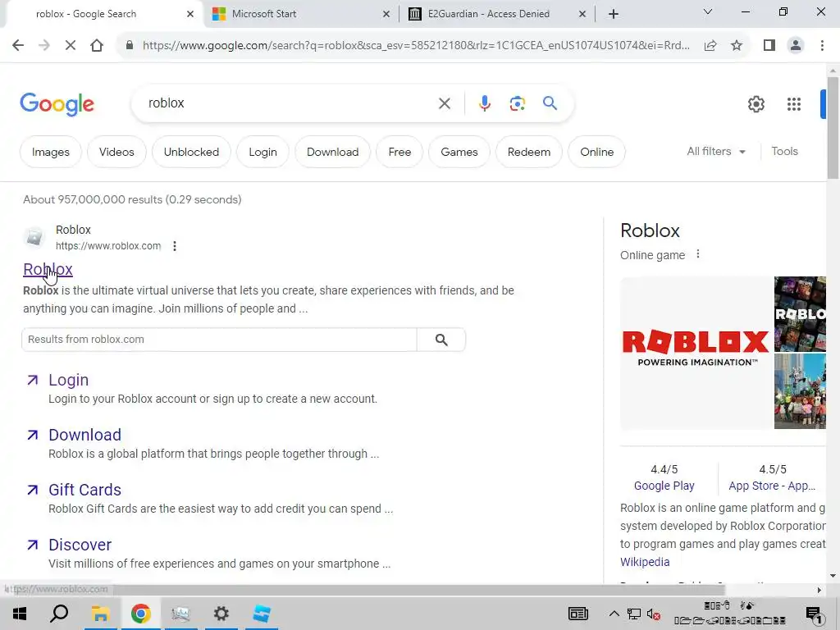Open the Login sitelink
Screen dimensions: 840x630
[68, 380]
